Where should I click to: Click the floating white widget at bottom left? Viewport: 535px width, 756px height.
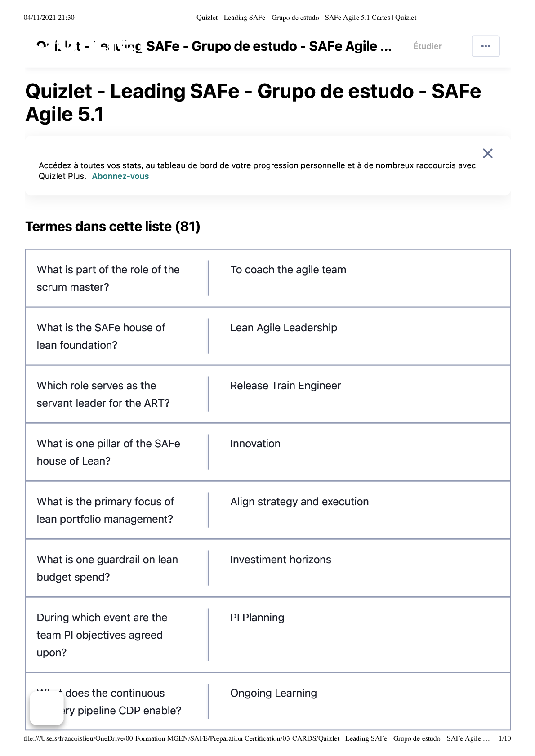pos(47,708)
